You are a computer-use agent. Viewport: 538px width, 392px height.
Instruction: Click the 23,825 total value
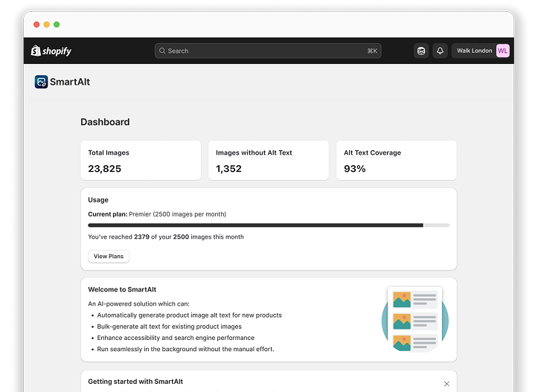tap(105, 169)
